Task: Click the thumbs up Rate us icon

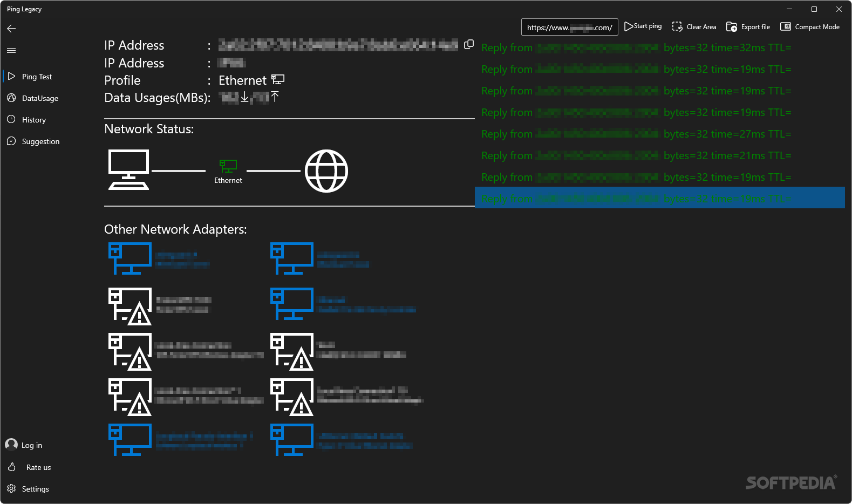Action: pos(11,467)
